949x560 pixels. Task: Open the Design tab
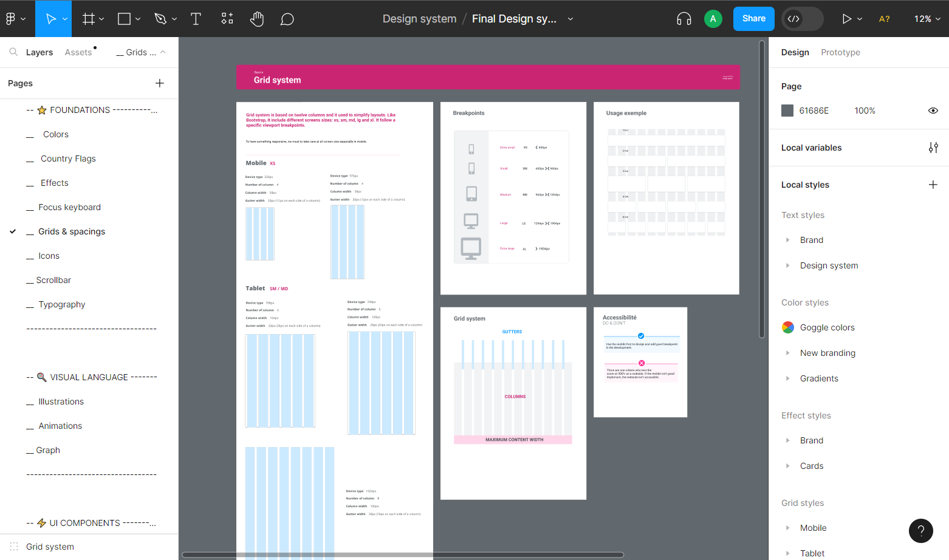[x=795, y=52]
